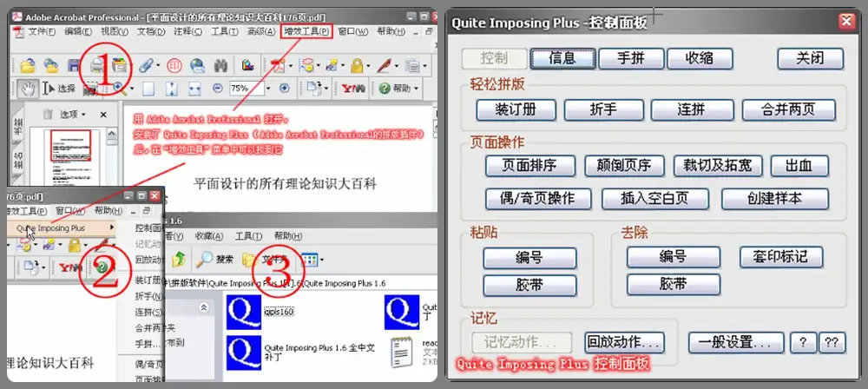Click 合并两页 button
This screenshot has height=389, width=868.
point(788,109)
